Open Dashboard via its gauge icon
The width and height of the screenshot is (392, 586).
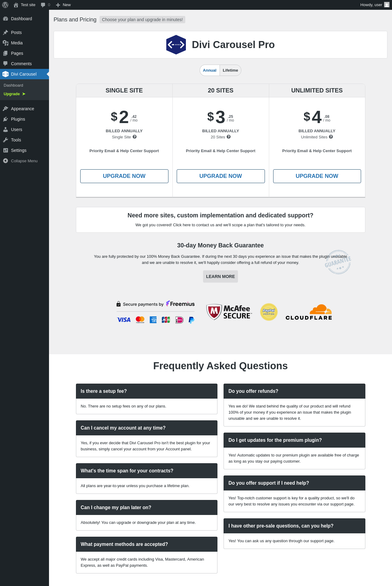click(x=6, y=19)
